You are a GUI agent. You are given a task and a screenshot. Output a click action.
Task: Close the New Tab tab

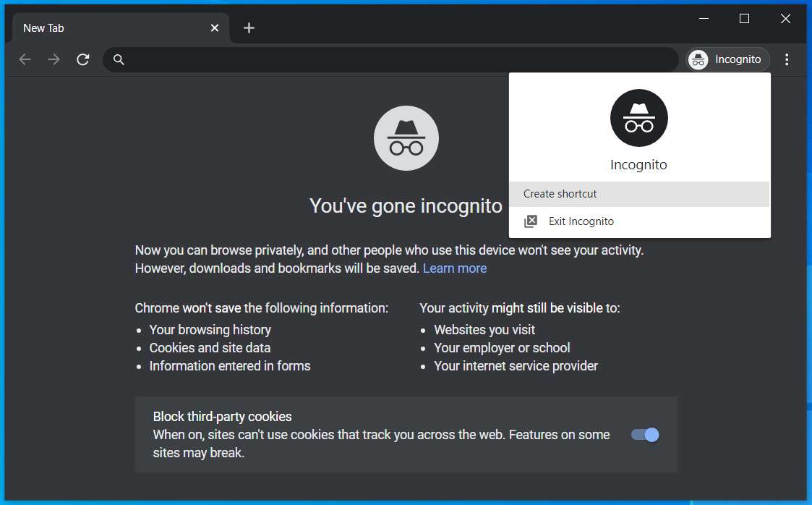pyautogui.click(x=215, y=28)
